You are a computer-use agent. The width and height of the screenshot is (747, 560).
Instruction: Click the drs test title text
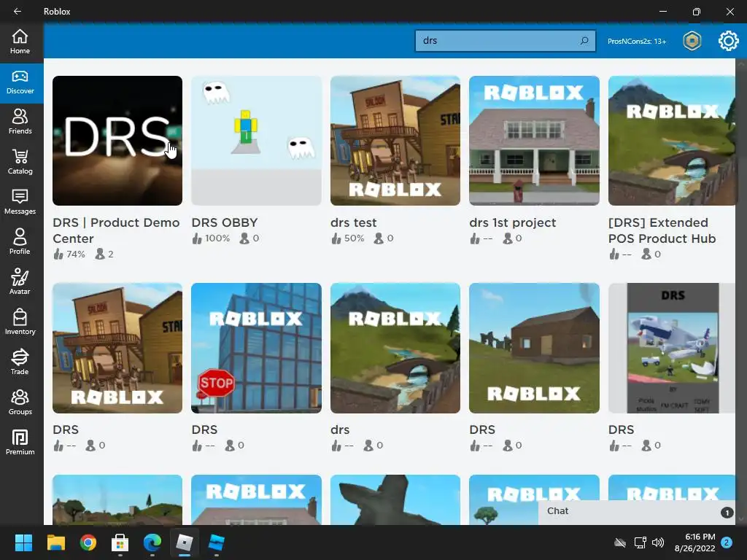[354, 222]
